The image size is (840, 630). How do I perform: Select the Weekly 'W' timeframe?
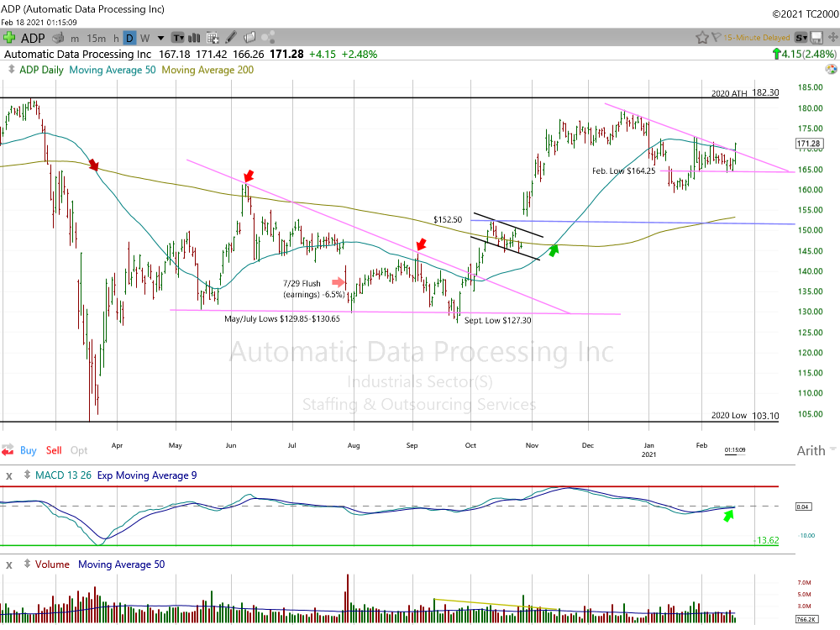coord(144,38)
